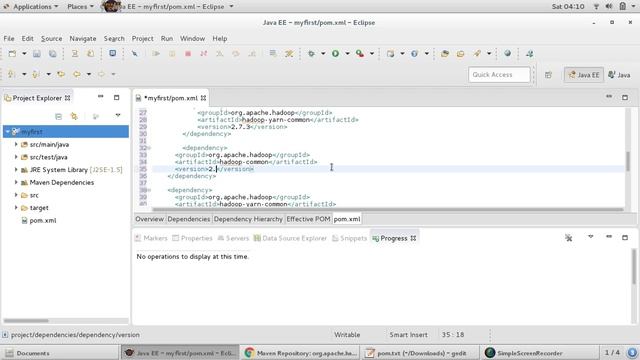Toggle Link with Editor in Project Explorer
Image resolution: width=640 pixels, height=360 pixels.
(x=74, y=116)
